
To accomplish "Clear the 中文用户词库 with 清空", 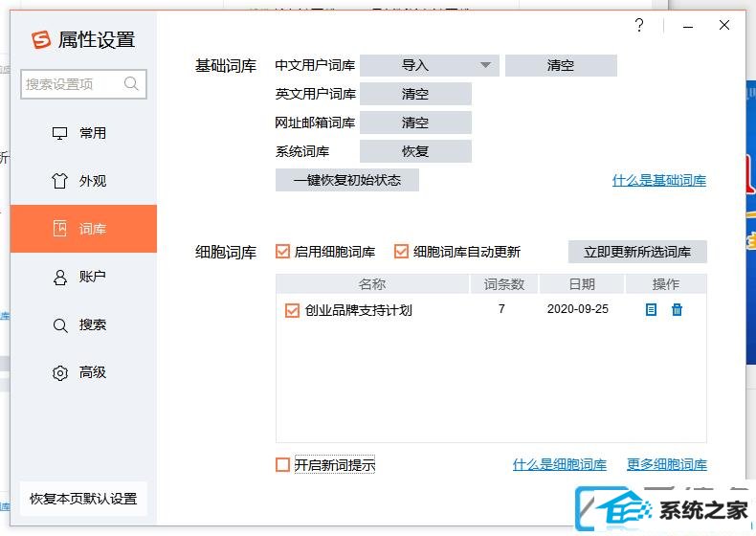I will click(561, 65).
